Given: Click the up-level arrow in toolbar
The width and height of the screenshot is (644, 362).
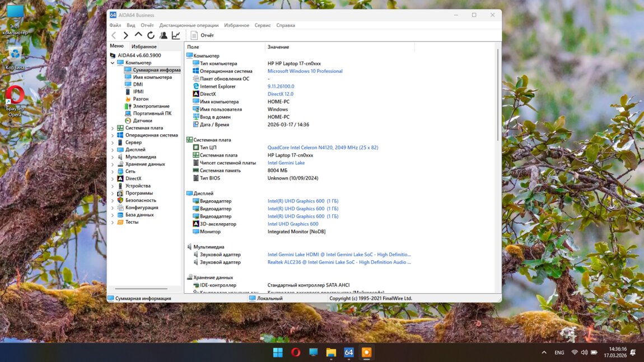Looking at the screenshot, I should click(138, 35).
